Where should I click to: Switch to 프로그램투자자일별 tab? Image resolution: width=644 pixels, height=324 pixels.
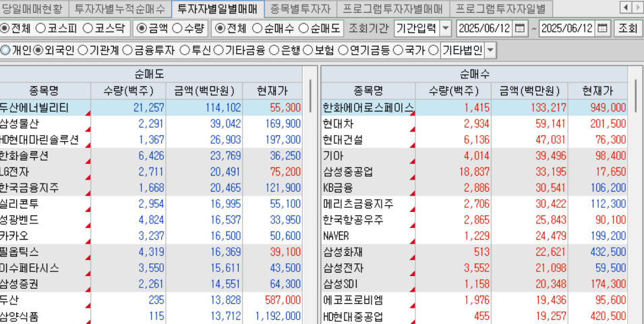click(x=501, y=7)
